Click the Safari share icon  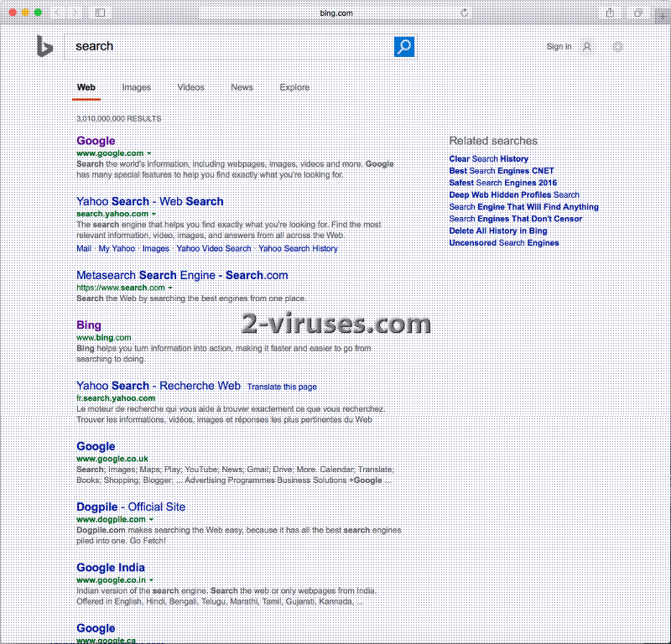click(610, 13)
